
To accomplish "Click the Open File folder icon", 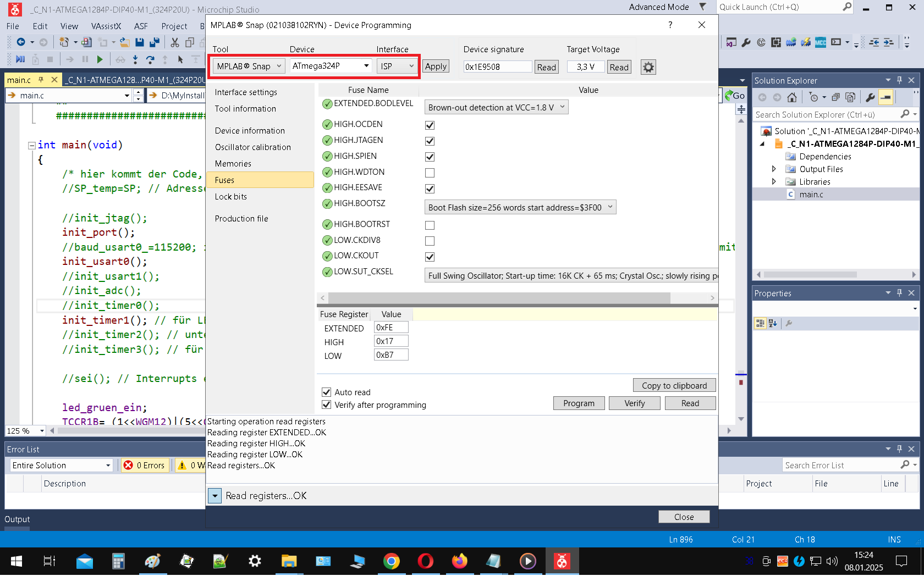I will (125, 42).
